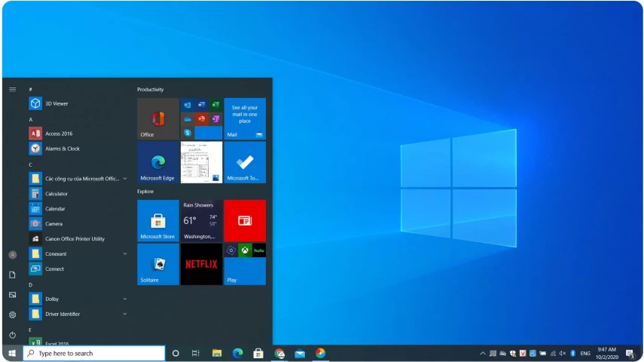This screenshot has width=644, height=362.
Task: Show hidden icons in system tray
Action: [483, 354]
